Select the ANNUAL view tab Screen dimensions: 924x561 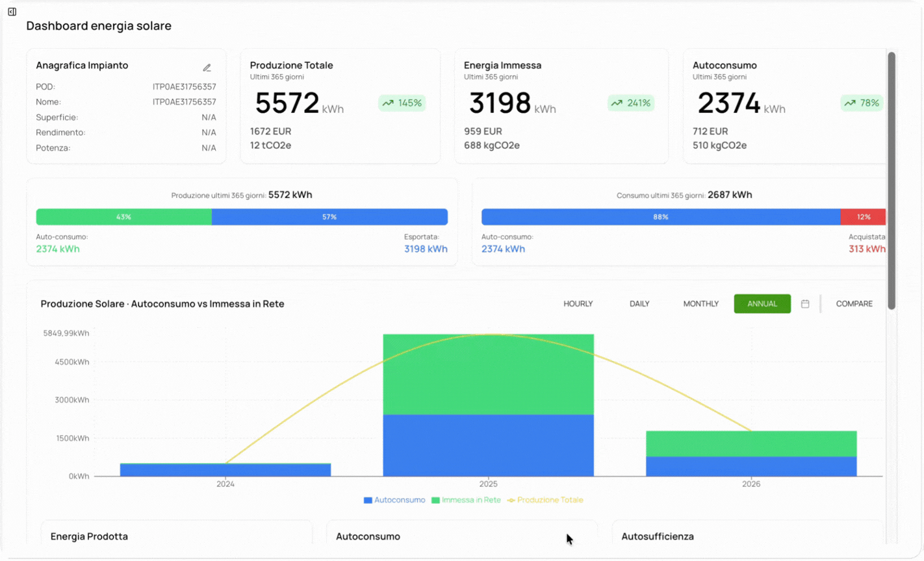[x=762, y=304]
